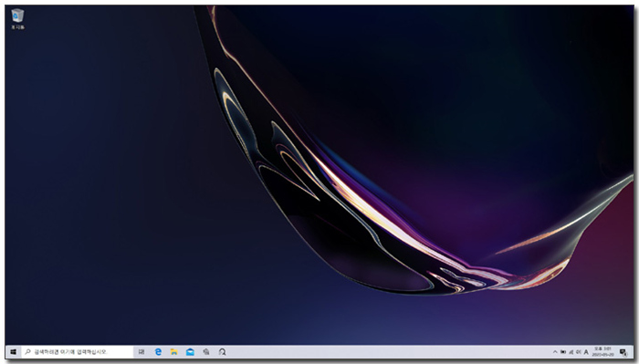The width and height of the screenshot is (639, 364).
Task: Open the volume control in tray
Action: coord(578,352)
